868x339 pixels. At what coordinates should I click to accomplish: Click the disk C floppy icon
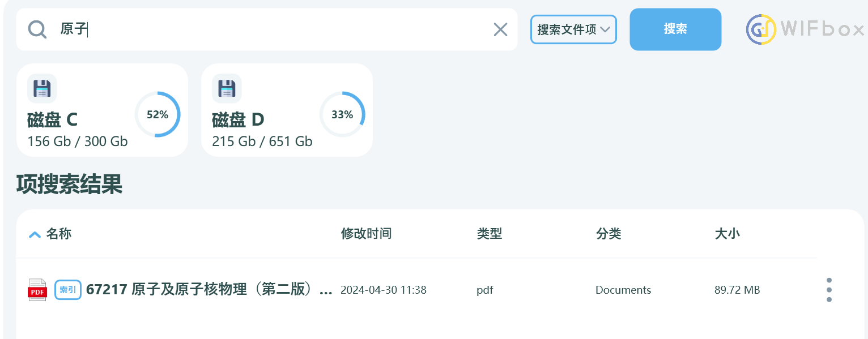42,89
